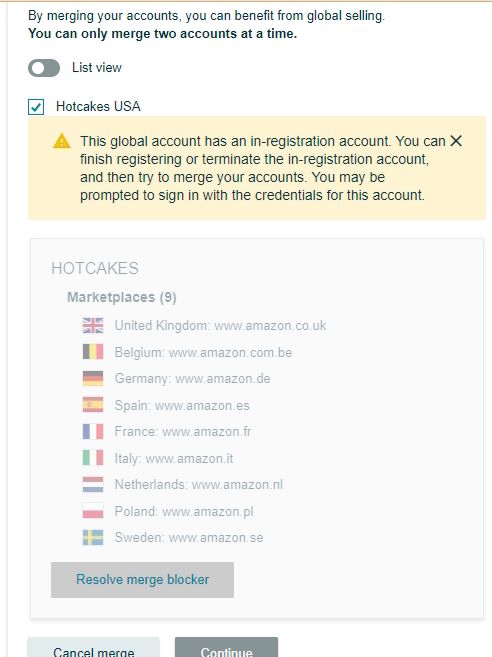Click the Cancel merge button

click(x=94, y=647)
